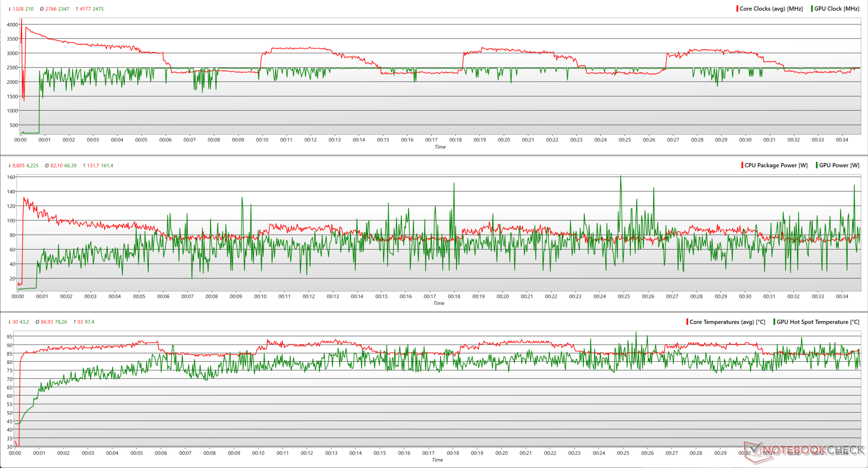Click the minimum arrow icon in temperature chart
868x468 pixels.
point(9,322)
